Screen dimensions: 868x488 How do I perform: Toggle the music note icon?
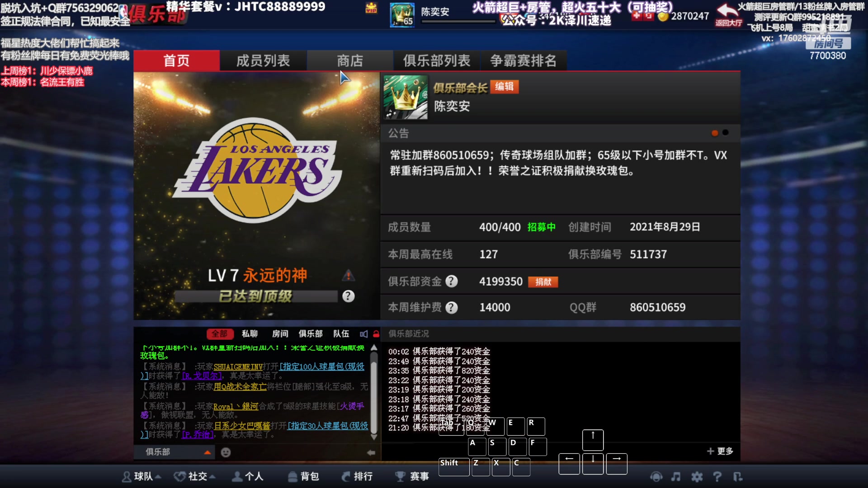(676, 477)
